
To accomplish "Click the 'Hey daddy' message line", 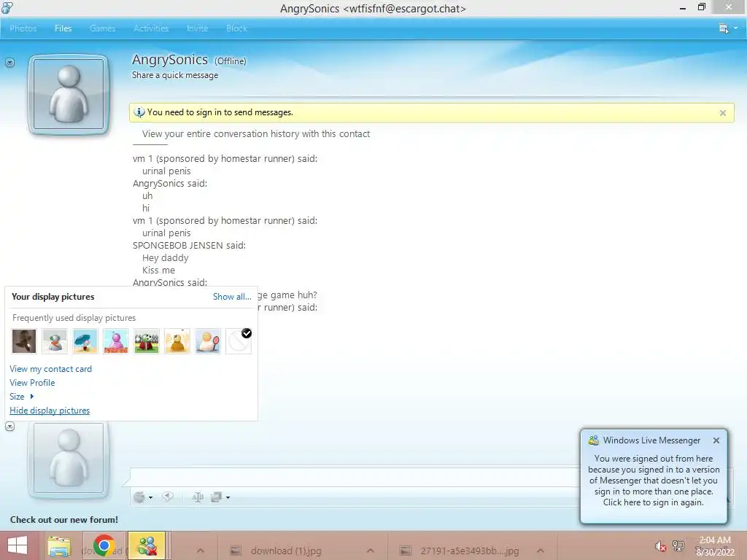I will click(166, 257).
